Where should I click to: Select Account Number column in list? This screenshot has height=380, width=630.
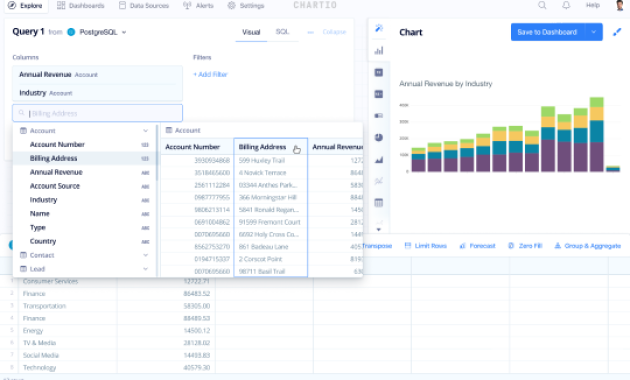point(85,145)
